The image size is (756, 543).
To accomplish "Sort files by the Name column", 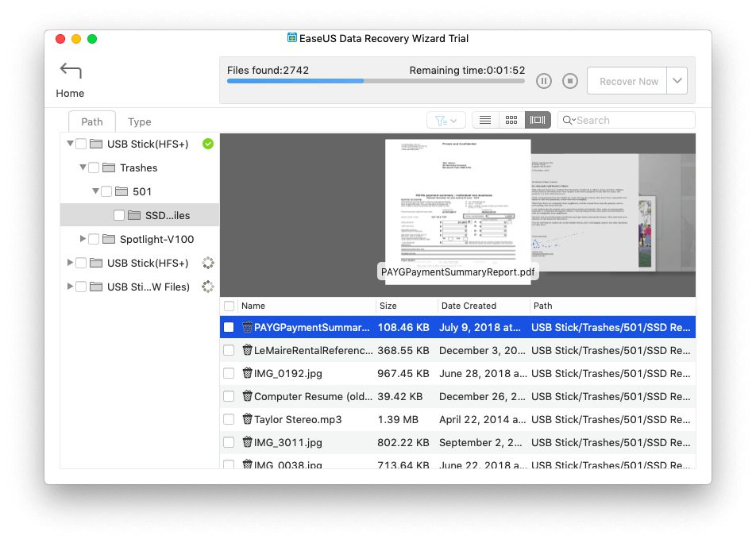I will 307,306.
